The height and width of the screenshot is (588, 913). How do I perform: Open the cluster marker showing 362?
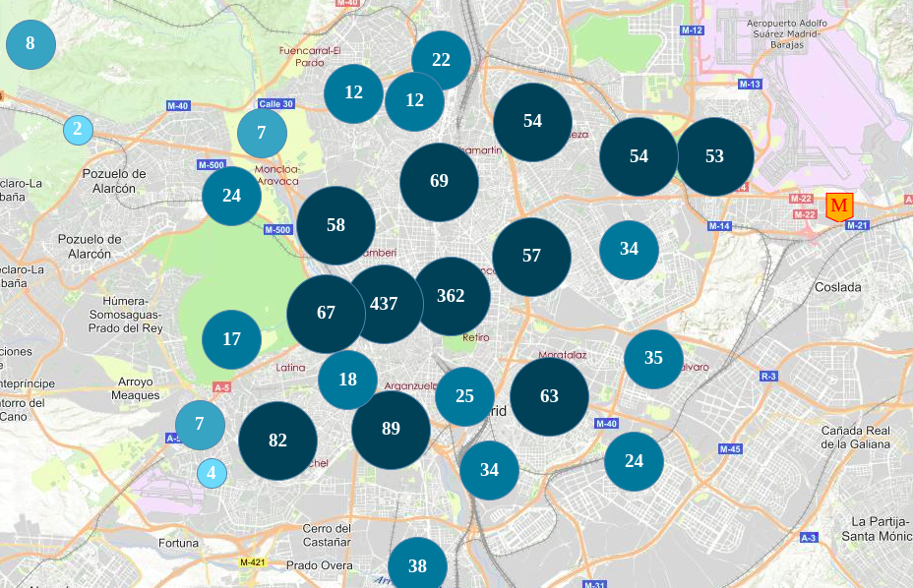(x=451, y=296)
